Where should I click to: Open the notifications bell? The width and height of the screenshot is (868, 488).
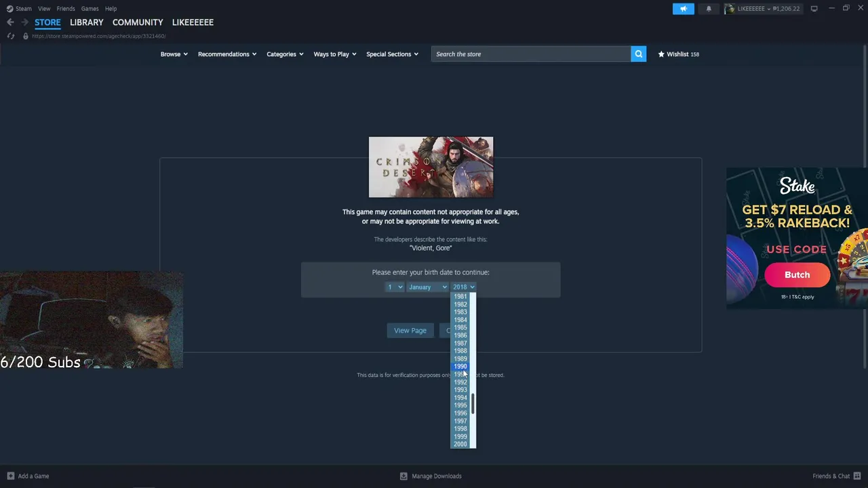tap(709, 9)
